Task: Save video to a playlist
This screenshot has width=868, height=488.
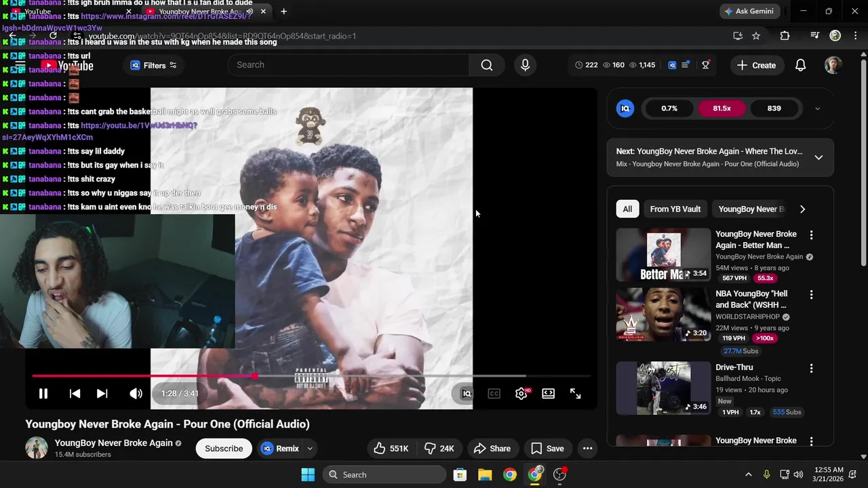Action: [x=547, y=448]
